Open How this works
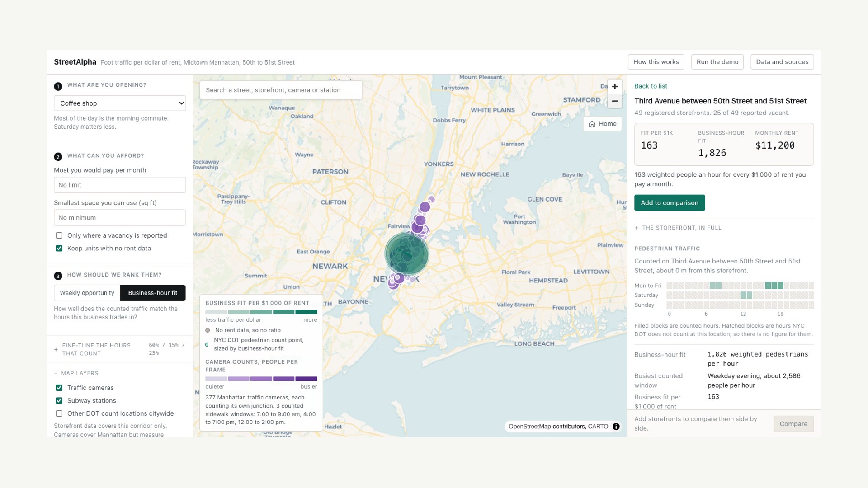This screenshot has height=488, width=868. [656, 62]
